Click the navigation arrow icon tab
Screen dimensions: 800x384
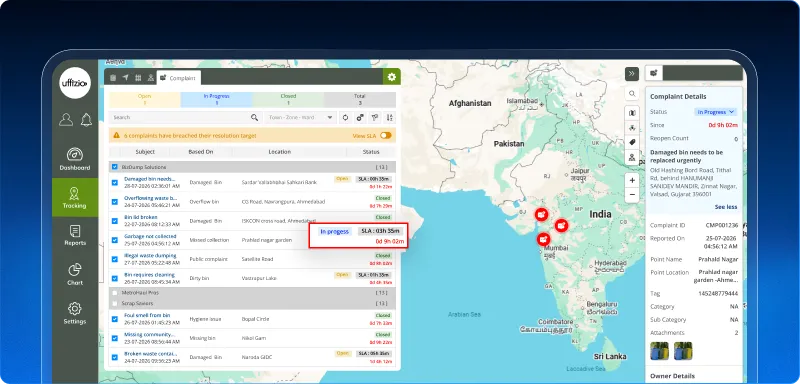[x=126, y=78]
